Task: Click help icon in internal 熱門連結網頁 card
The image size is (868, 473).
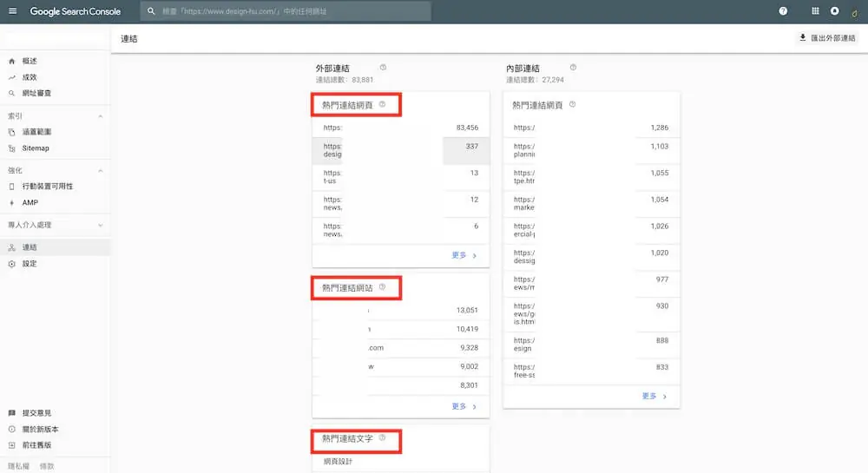Action: [572, 104]
